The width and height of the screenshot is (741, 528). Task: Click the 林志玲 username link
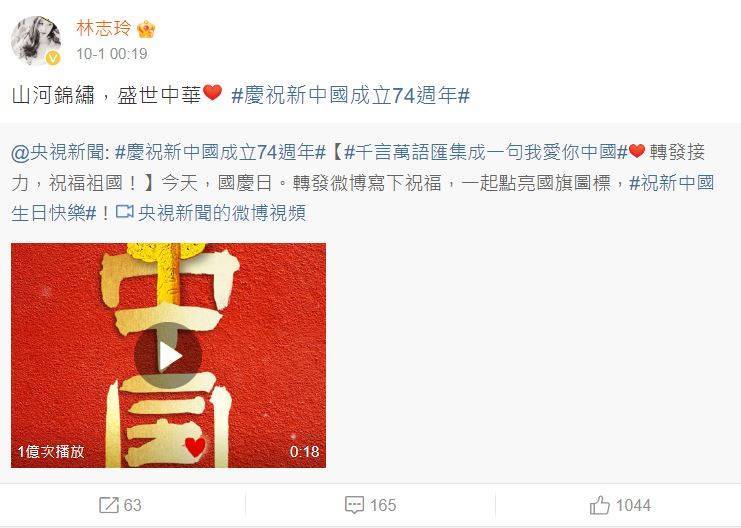tap(103, 28)
